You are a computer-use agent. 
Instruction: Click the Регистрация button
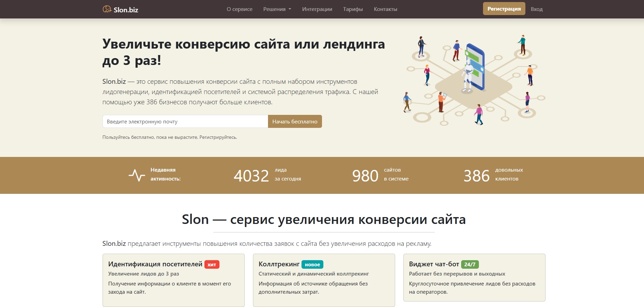(x=504, y=9)
